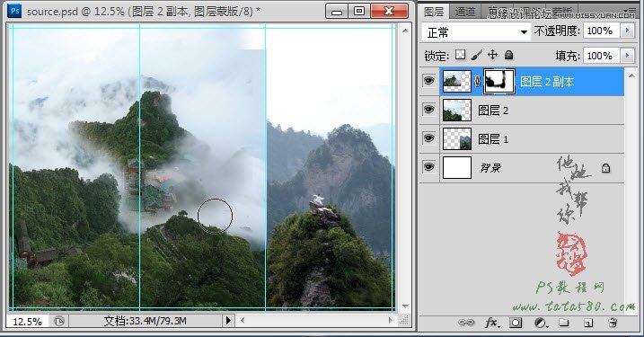Hide the 图层 1 layer
This screenshot has height=337, width=644.
tap(428, 138)
